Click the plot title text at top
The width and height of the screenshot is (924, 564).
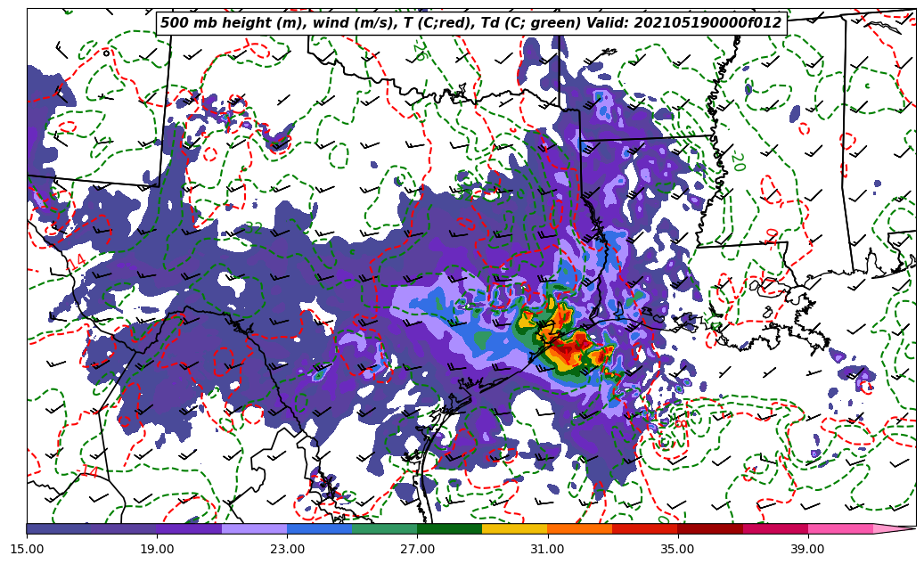470,23
